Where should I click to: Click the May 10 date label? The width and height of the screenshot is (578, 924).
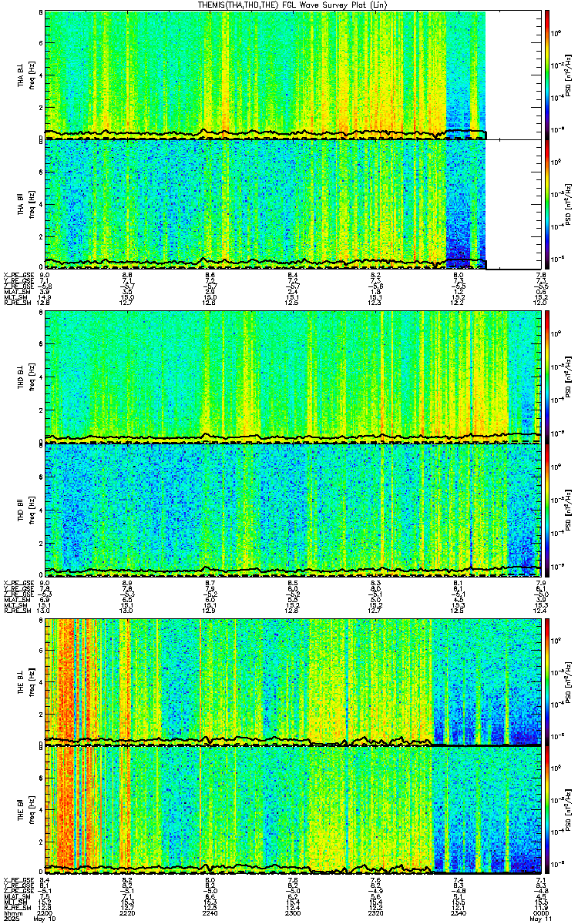45,919
